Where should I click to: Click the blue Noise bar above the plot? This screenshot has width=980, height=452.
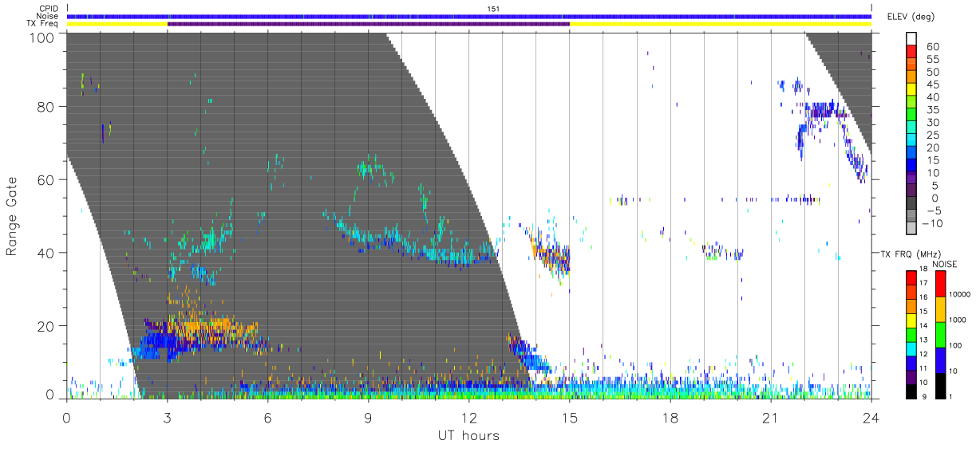pyautogui.click(x=469, y=16)
